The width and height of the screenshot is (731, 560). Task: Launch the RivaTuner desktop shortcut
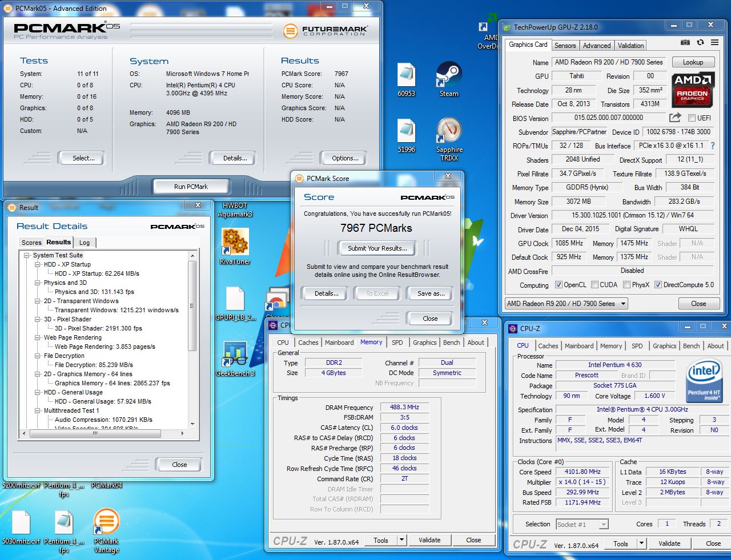click(x=235, y=246)
